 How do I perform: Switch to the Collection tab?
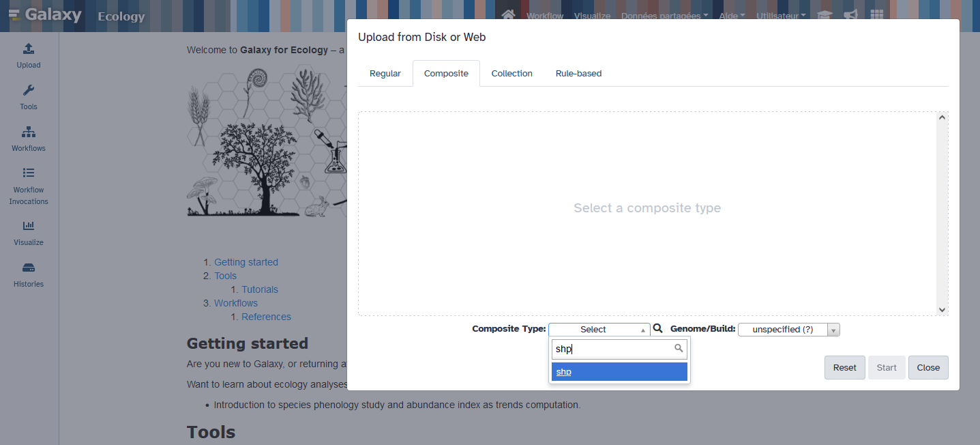pos(511,73)
